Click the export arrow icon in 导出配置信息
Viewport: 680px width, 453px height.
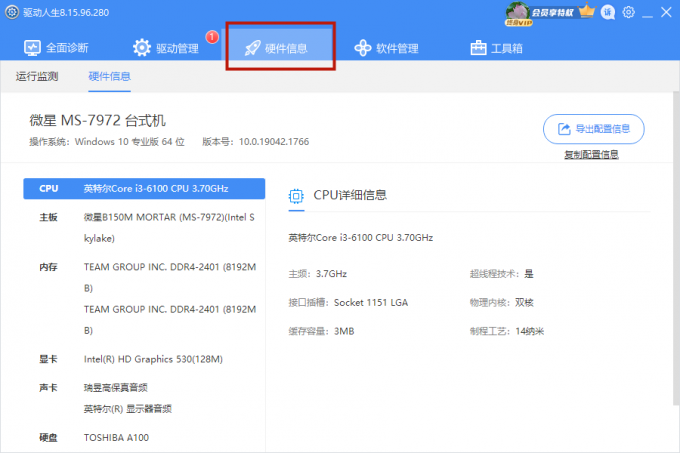pyautogui.click(x=564, y=129)
